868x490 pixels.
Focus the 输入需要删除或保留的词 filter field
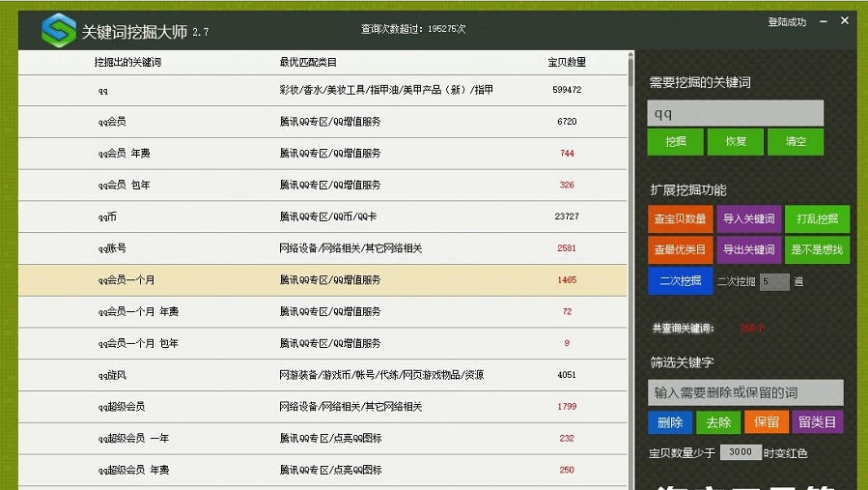[x=745, y=393]
